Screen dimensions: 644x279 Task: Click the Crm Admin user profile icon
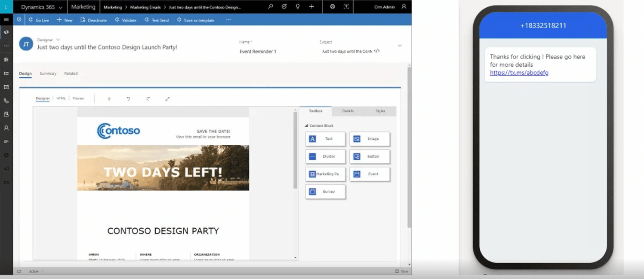[404, 6]
